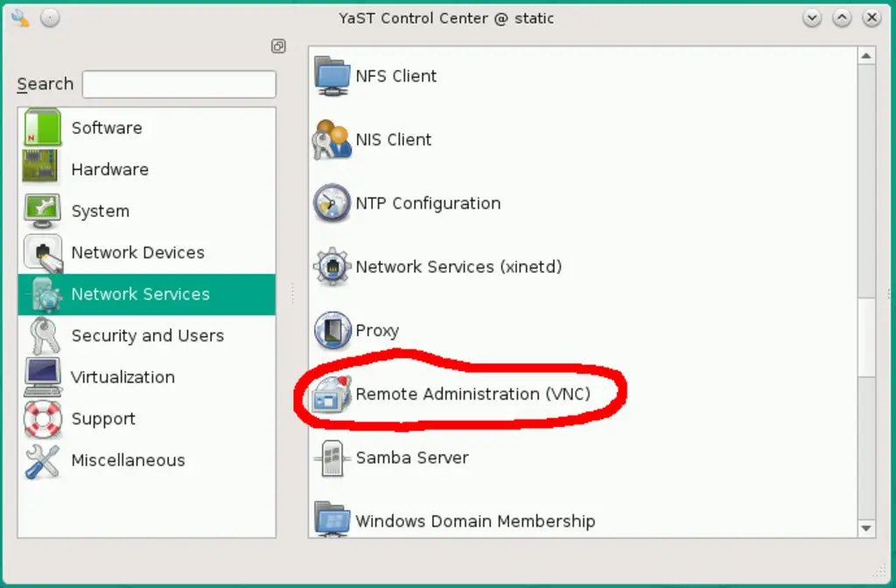
Task: Open Remote Administration (VNC) text entry
Action: [x=472, y=394]
